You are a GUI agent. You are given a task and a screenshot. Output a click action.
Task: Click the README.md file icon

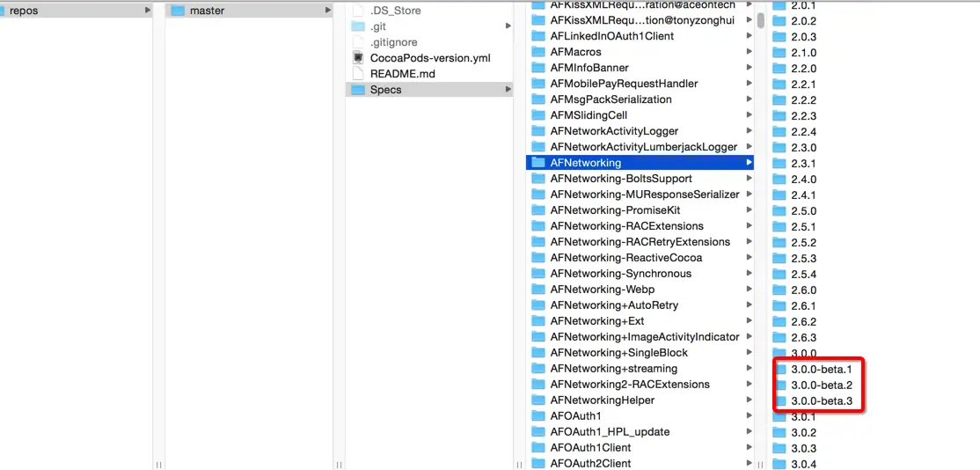(358, 73)
